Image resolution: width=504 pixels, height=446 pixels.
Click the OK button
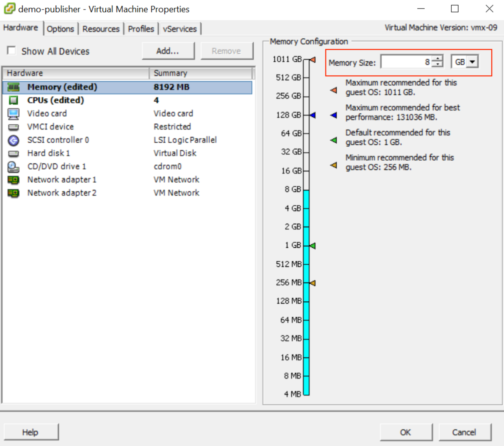point(406,432)
